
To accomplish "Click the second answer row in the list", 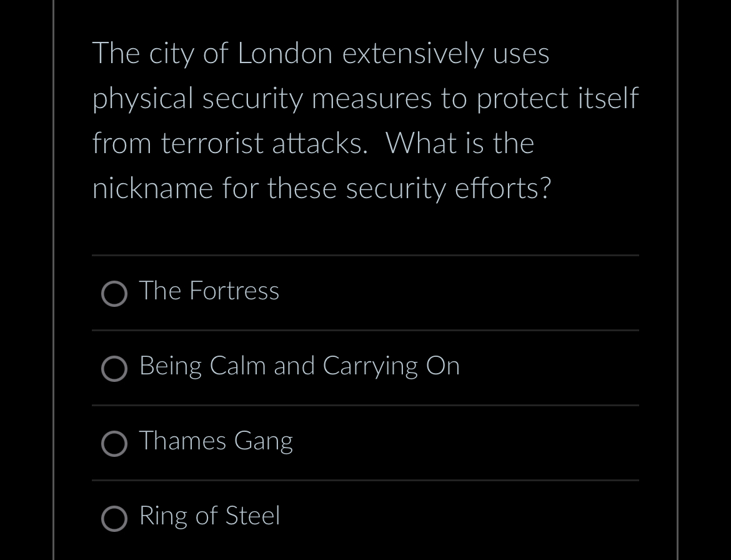I will (365, 367).
